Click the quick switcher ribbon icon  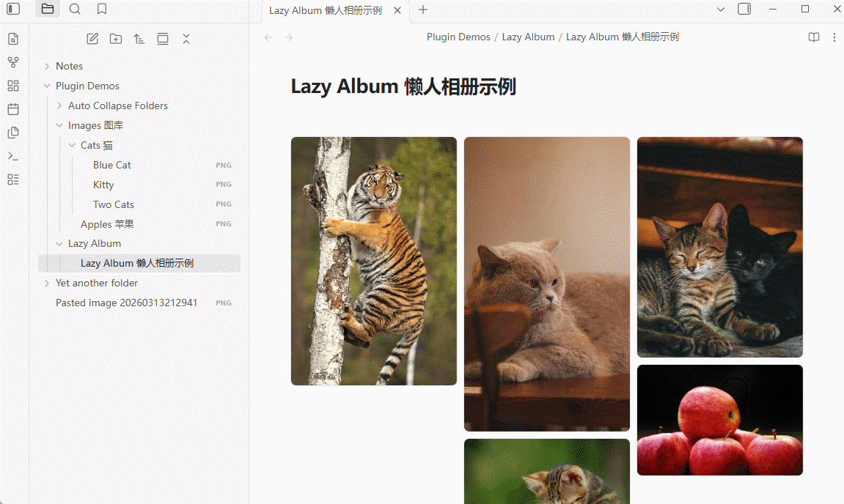13,39
